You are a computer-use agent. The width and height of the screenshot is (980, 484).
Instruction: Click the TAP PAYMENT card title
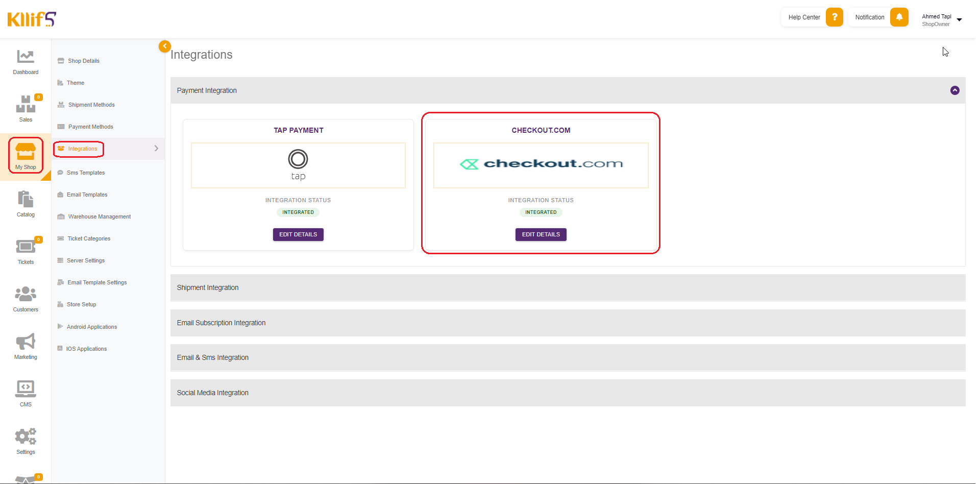point(299,130)
